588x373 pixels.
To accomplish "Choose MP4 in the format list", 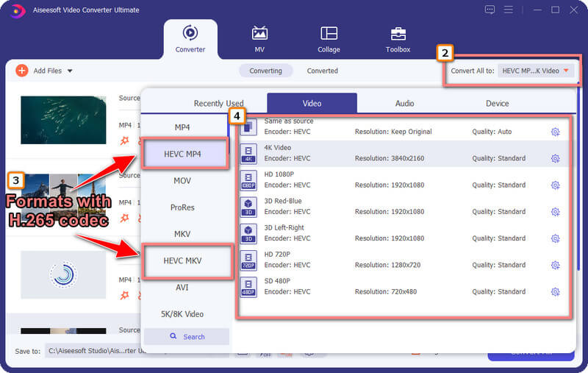I will point(182,127).
